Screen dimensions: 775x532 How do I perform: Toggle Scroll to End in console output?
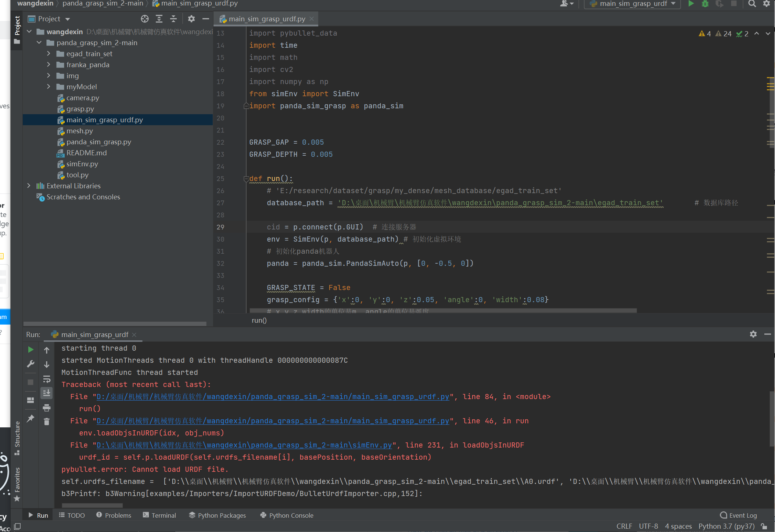tap(47, 393)
